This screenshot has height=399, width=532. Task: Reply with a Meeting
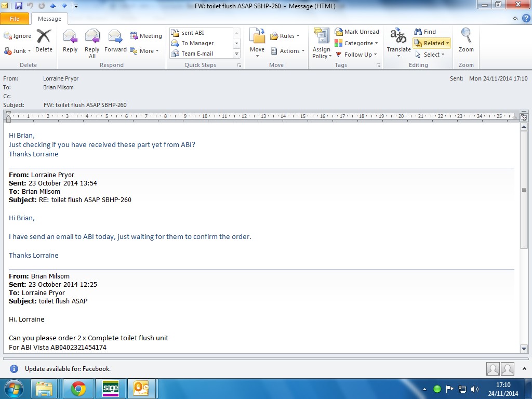tap(146, 36)
